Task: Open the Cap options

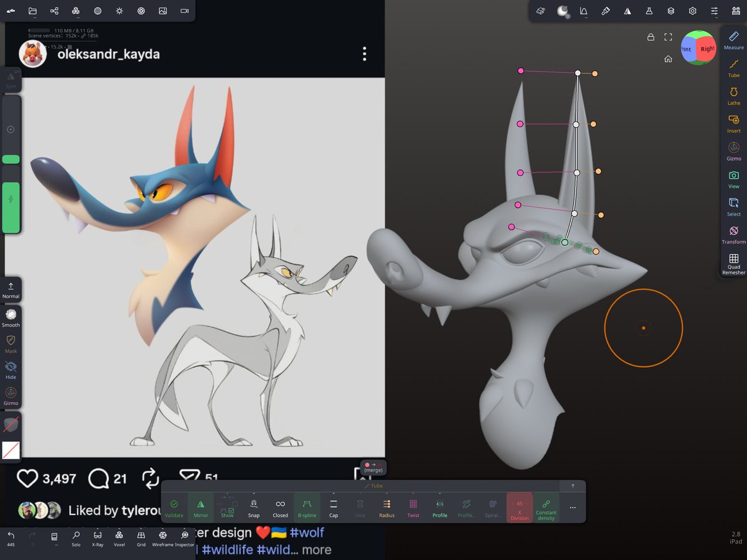Action: (x=334, y=507)
